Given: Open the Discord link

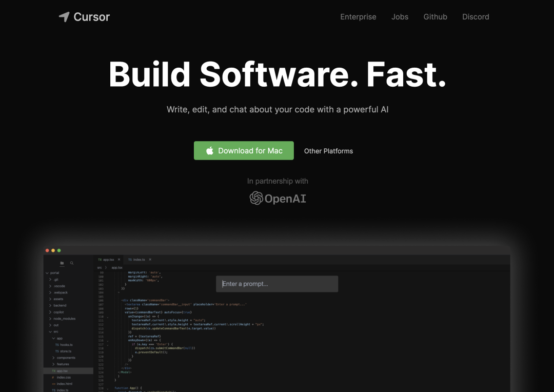Looking at the screenshot, I should tap(476, 16).
